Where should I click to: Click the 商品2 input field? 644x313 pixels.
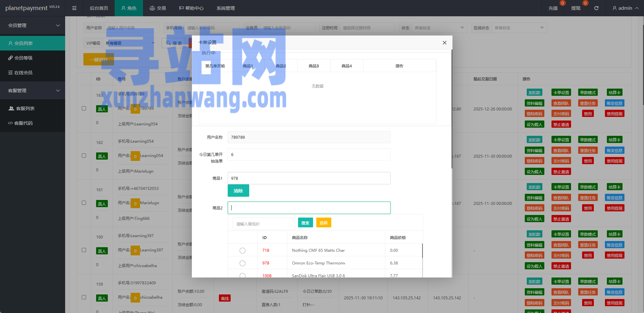coord(309,207)
